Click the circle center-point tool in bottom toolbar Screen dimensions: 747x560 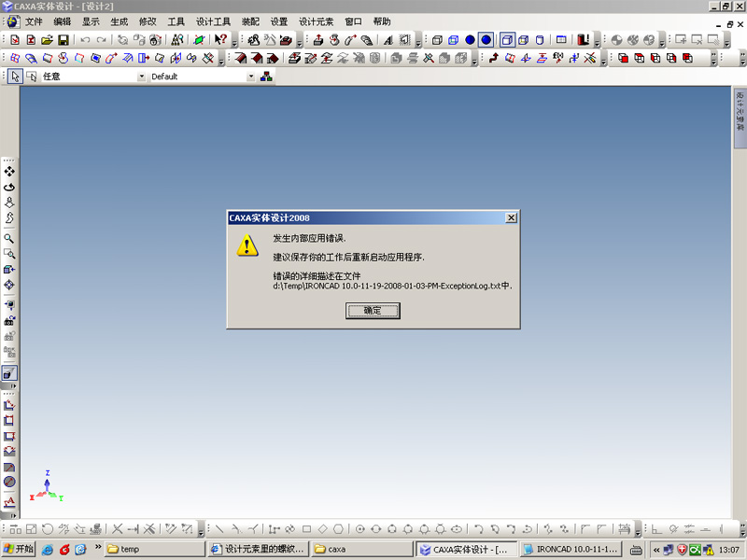[360, 528]
